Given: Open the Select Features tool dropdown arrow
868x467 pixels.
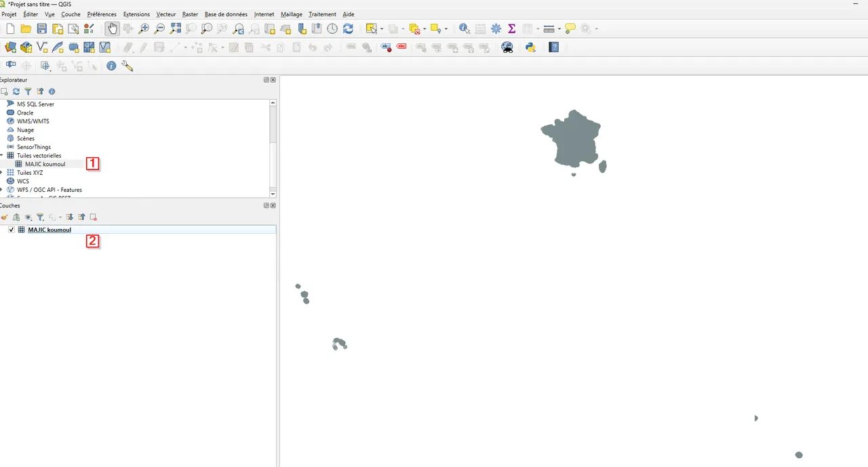Looking at the screenshot, I should click(382, 29).
